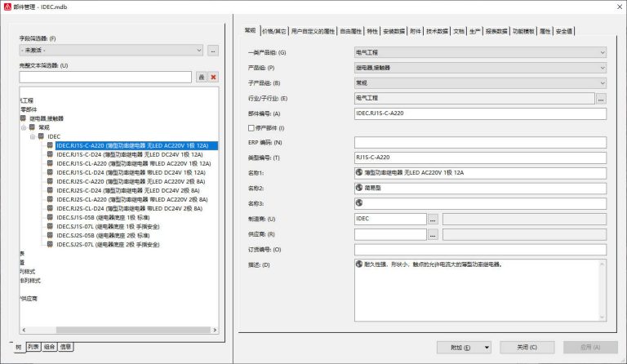Click the icon beside the IDEC folder node
This screenshot has height=364, width=627.
[x=41, y=136]
